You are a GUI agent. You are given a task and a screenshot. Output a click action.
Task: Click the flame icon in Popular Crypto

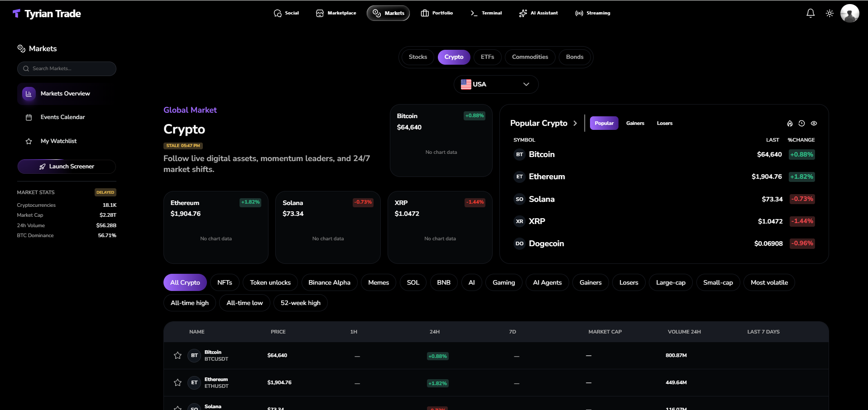pyautogui.click(x=790, y=123)
